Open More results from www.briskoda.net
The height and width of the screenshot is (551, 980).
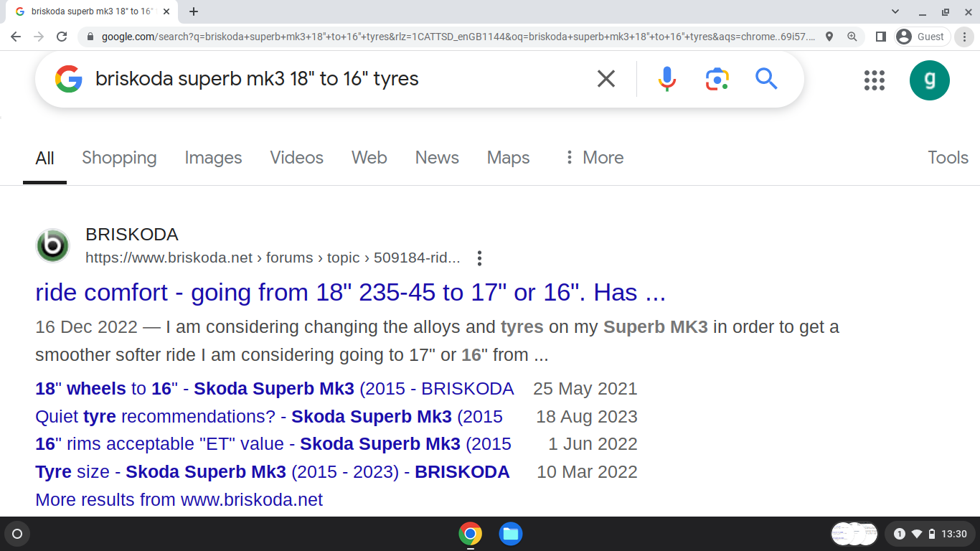tap(179, 500)
